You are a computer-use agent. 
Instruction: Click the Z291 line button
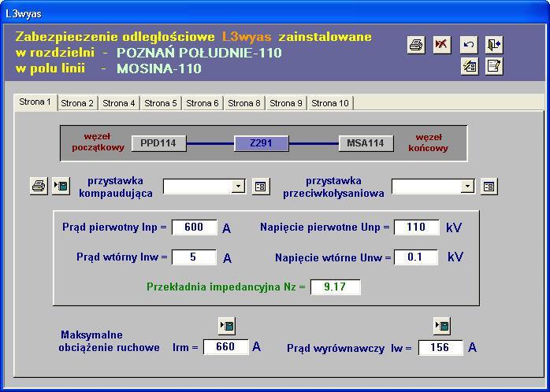(262, 143)
